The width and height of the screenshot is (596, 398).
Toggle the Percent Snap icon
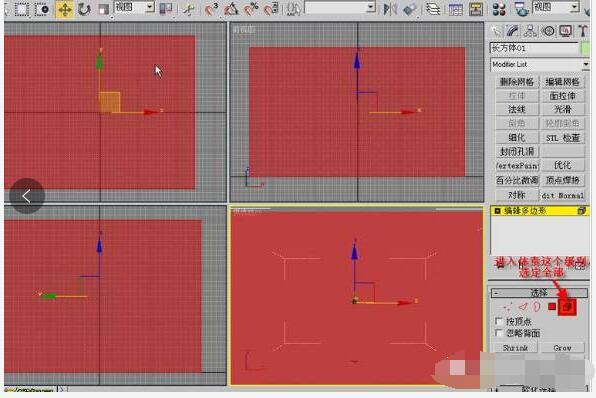(x=251, y=9)
